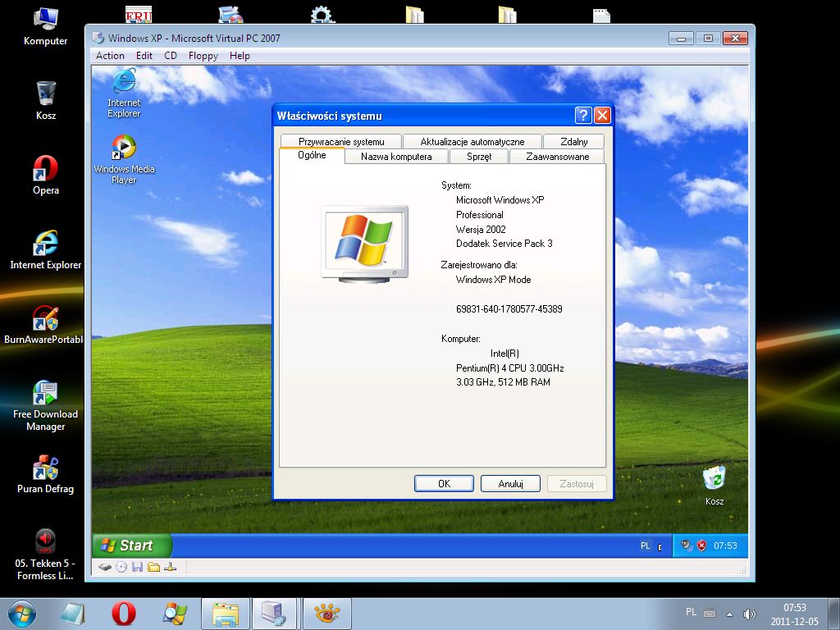Viewport: 840px width, 630px height.
Task: Open the Windows Explorer folder taskbar button
Action: 226,614
